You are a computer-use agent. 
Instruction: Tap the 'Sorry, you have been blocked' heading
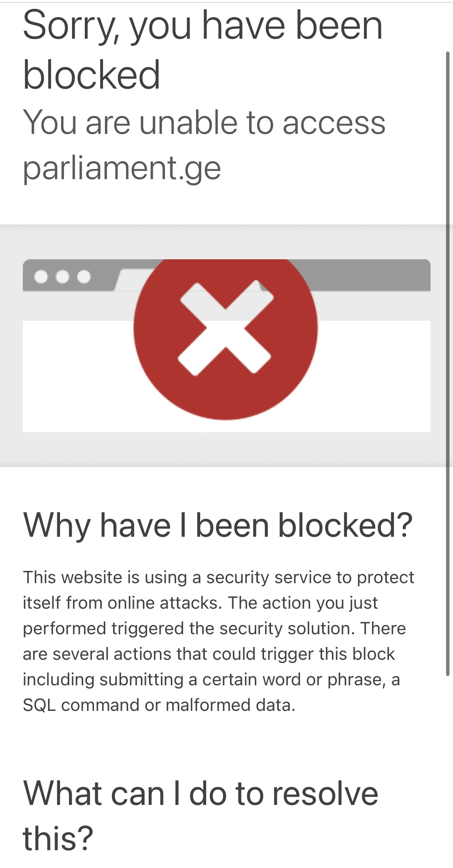pyautogui.click(x=202, y=50)
